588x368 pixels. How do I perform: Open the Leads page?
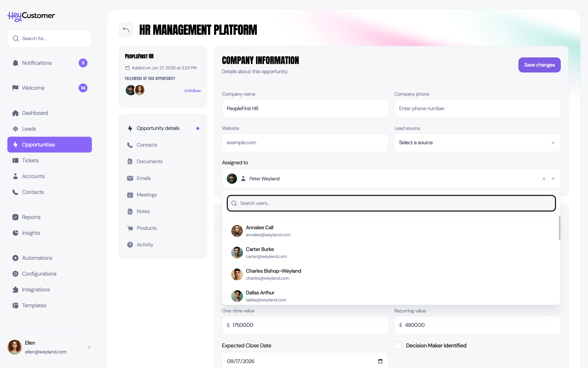[x=50, y=129]
